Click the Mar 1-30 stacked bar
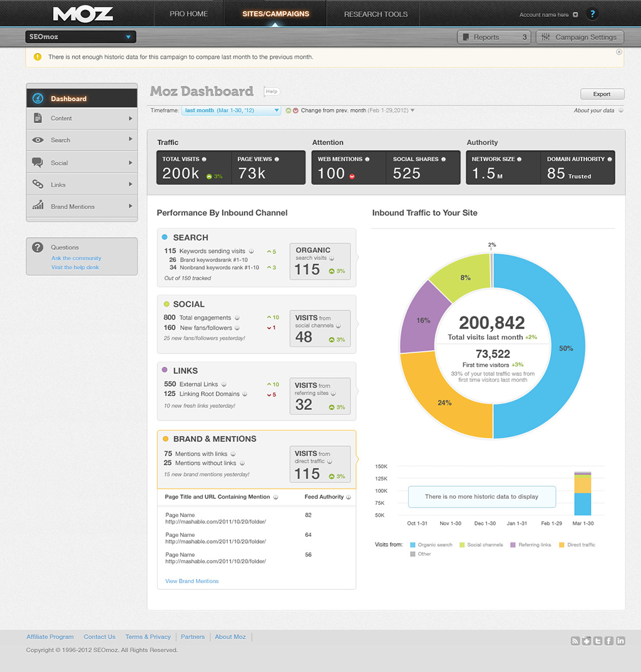The height and width of the screenshot is (672, 641). [x=583, y=493]
